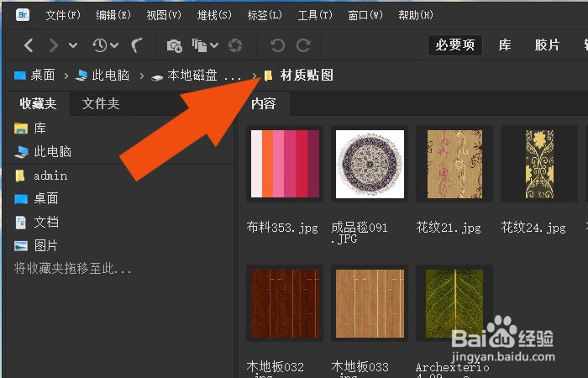The height and width of the screenshot is (378, 588).
Task: Go back with the left arrow
Action: pos(29,45)
